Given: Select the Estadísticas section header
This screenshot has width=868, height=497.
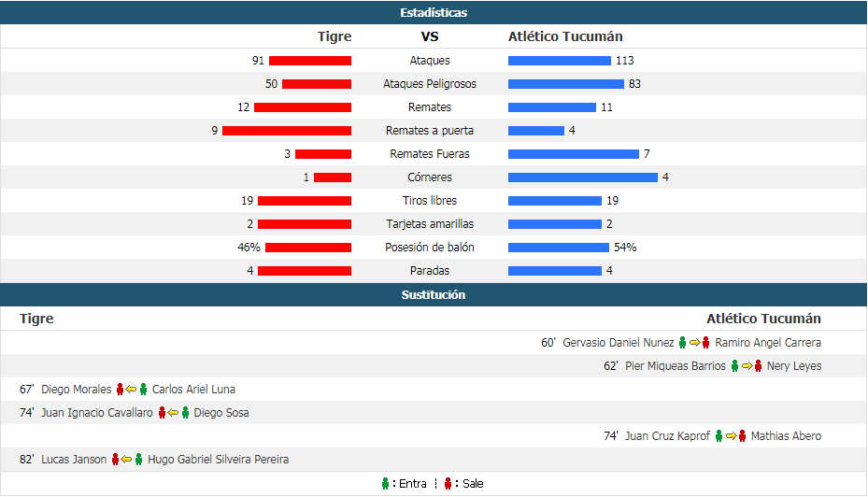Looking at the screenshot, I should (x=434, y=12).
